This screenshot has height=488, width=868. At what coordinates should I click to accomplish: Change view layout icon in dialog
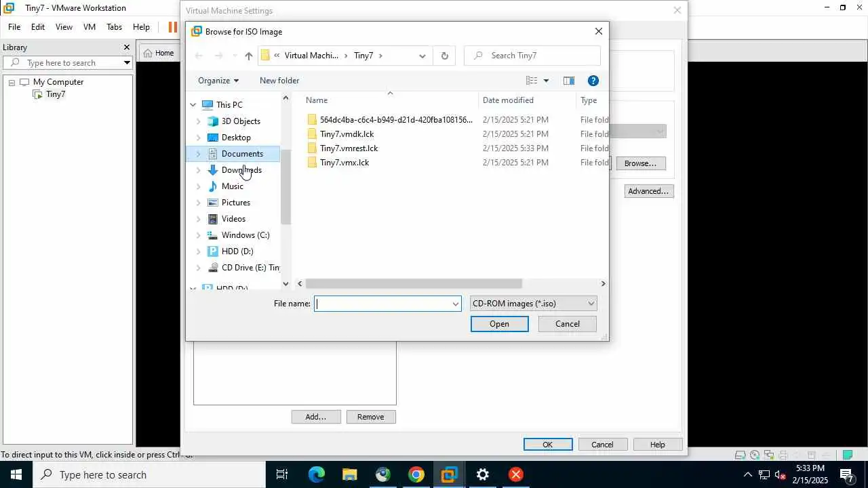pos(532,81)
